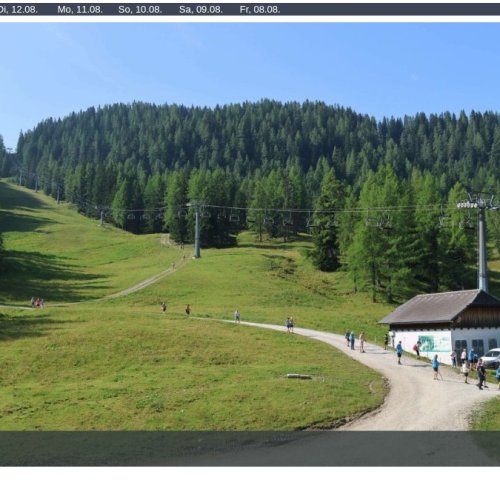Select the Mo, 11.08. date tab
Viewport: 500px width, 500px height.
click(80, 10)
